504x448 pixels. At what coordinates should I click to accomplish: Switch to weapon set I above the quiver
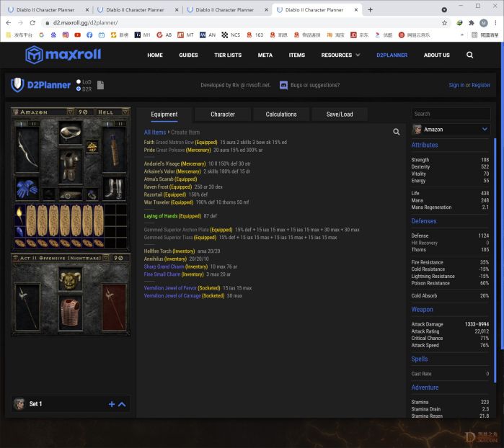[108, 124]
